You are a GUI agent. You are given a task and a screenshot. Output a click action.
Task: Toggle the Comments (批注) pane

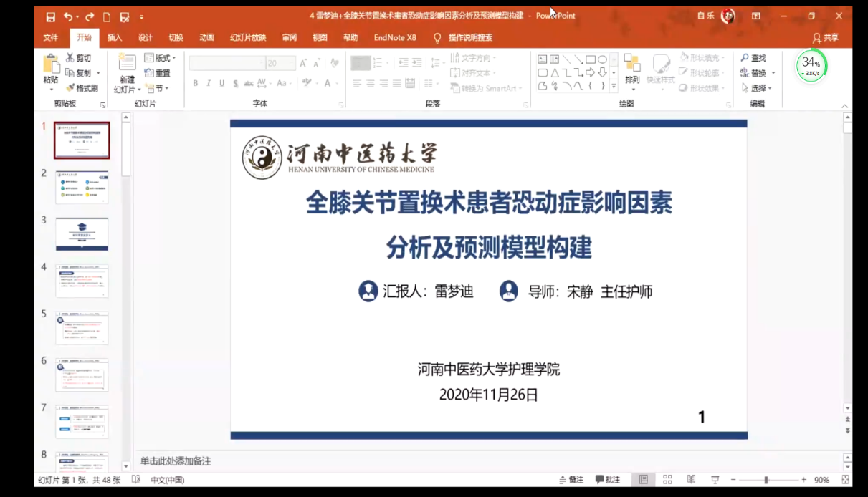click(607, 480)
